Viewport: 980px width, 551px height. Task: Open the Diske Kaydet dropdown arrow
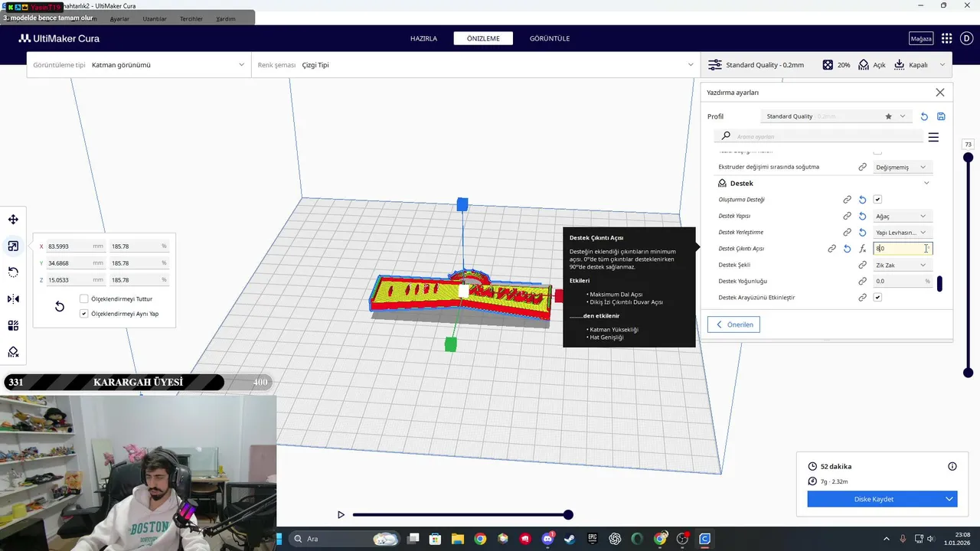949,499
